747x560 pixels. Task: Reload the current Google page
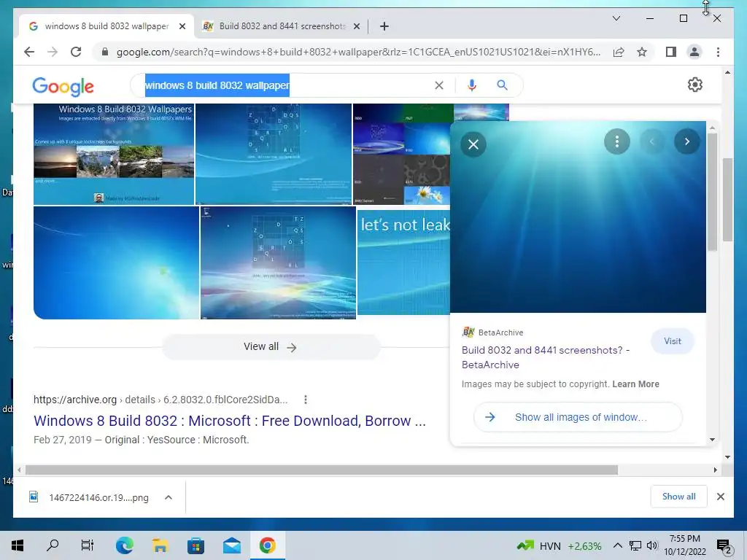76,52
